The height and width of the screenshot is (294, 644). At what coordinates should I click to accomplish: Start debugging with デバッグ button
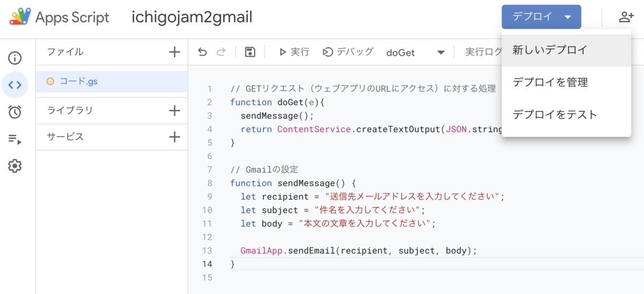tap(348, 52)
